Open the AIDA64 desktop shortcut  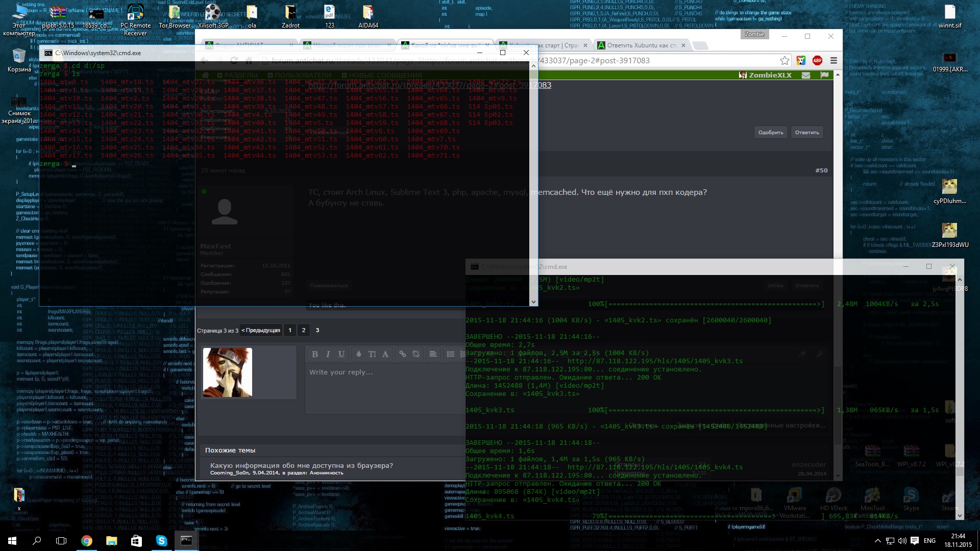tap(368, 16)
